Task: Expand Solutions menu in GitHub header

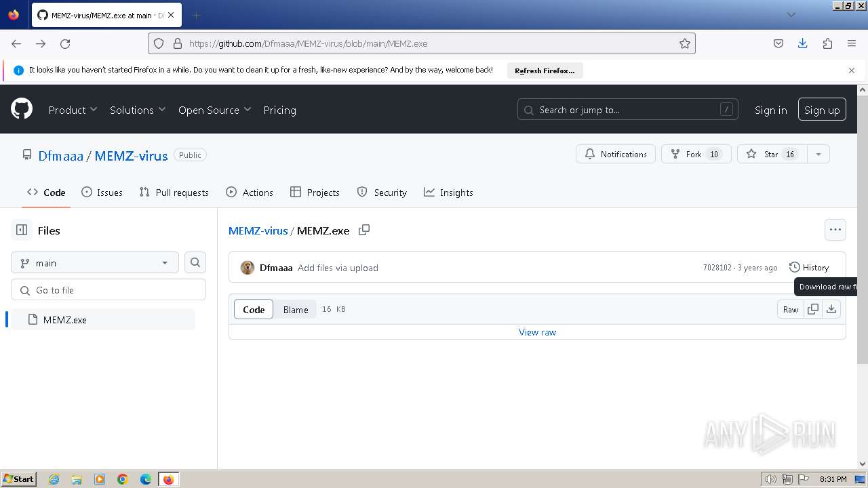Action: [138, 110]
